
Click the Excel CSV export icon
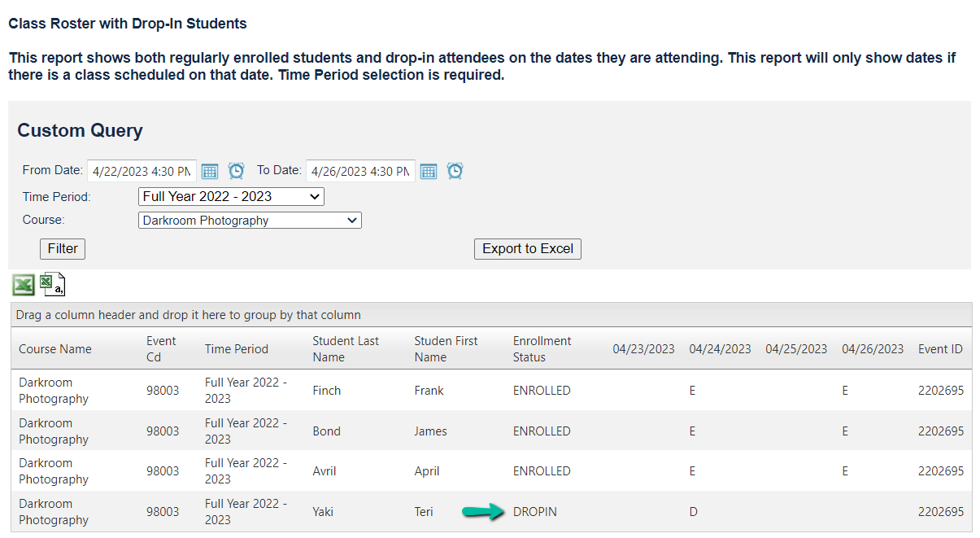[x=53, y=284]
